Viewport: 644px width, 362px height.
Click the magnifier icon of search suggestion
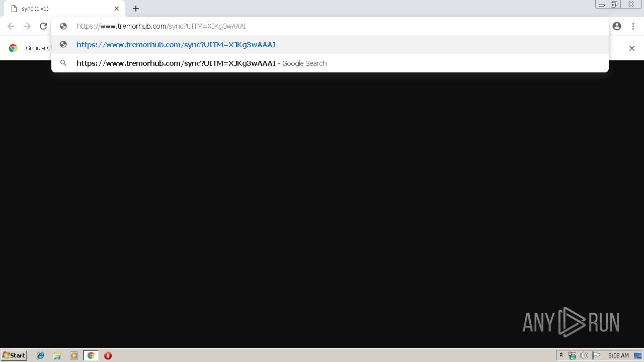click(x=63, y=63)
